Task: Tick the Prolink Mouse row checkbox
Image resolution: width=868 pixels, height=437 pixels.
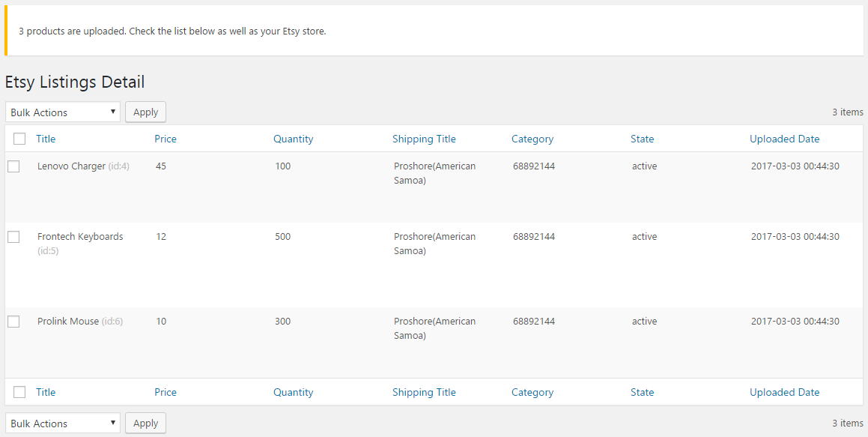Action: [13, 322]
